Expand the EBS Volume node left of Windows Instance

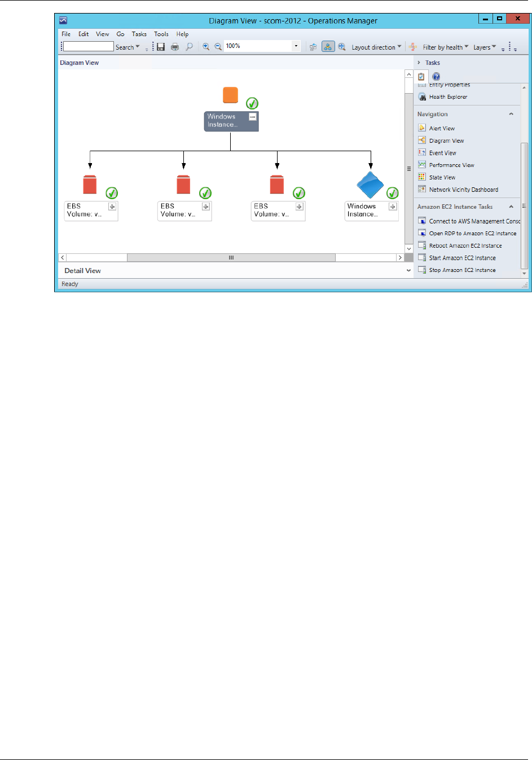300,207
